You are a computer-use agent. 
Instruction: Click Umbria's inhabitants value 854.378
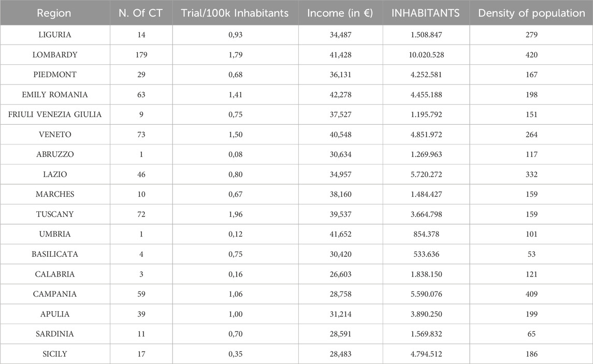426,234
